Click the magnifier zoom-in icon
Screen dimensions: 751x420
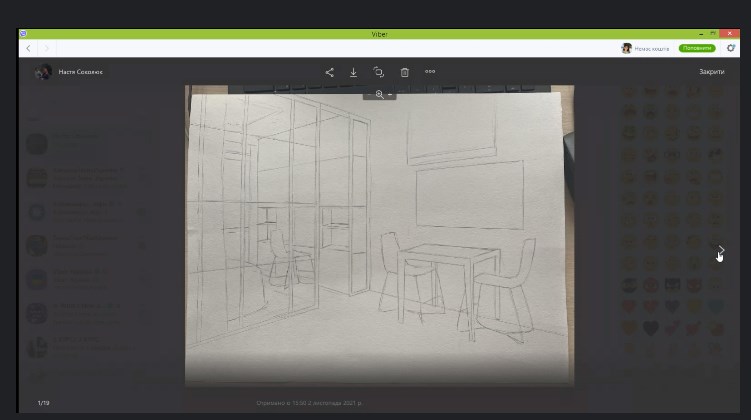379,94
